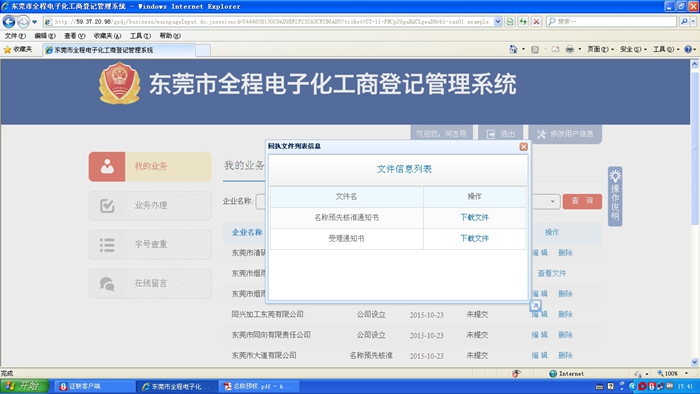Image resolution: width=700 pixels, height=394 pixels.
Task: Select the 东莞市全程电子化工商登记管理系统 browser tab
Action: point(119,50)
